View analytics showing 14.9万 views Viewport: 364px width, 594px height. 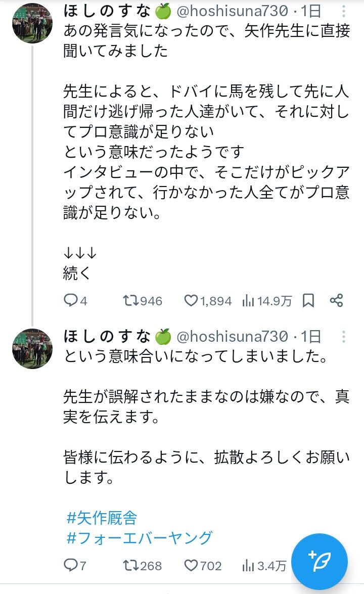pyautogui.click(x=266, y=301)
